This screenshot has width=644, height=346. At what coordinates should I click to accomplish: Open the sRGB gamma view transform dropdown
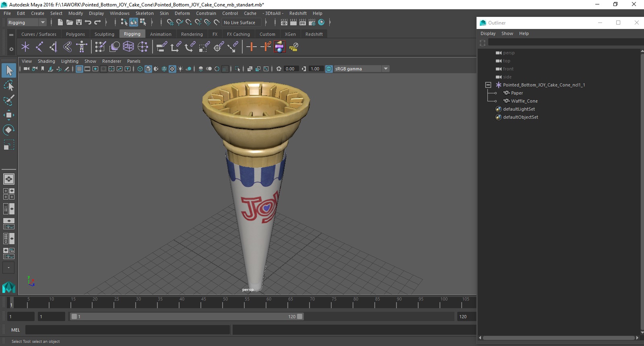[x=361, y=69]
